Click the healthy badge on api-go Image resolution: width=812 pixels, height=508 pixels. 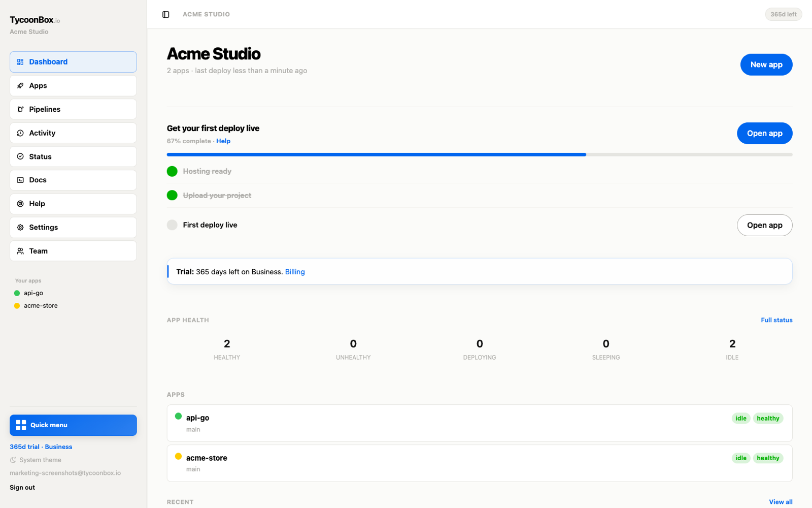[768, 419]
